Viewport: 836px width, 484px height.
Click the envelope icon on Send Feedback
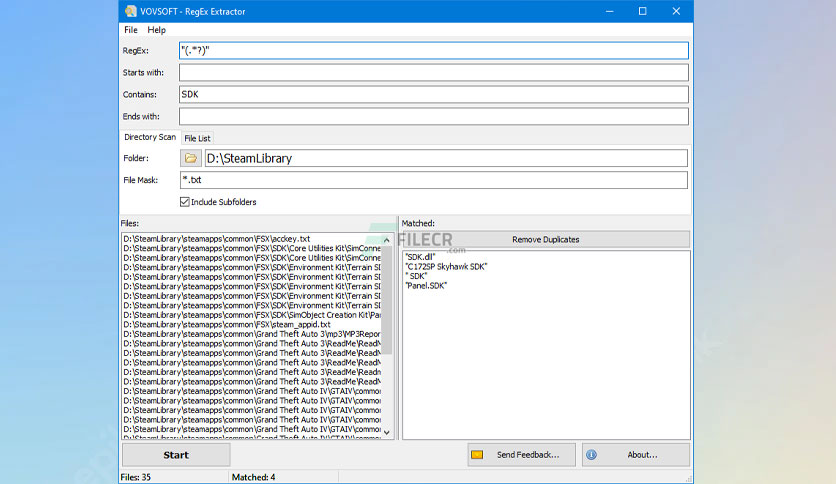[x=477, y=455]
